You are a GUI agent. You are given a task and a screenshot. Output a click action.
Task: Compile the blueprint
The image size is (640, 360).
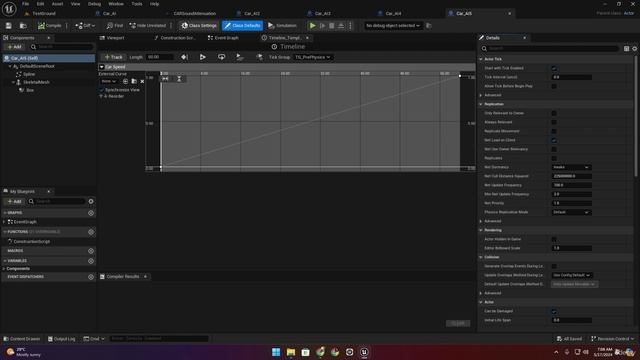click(x=49, y=26)
